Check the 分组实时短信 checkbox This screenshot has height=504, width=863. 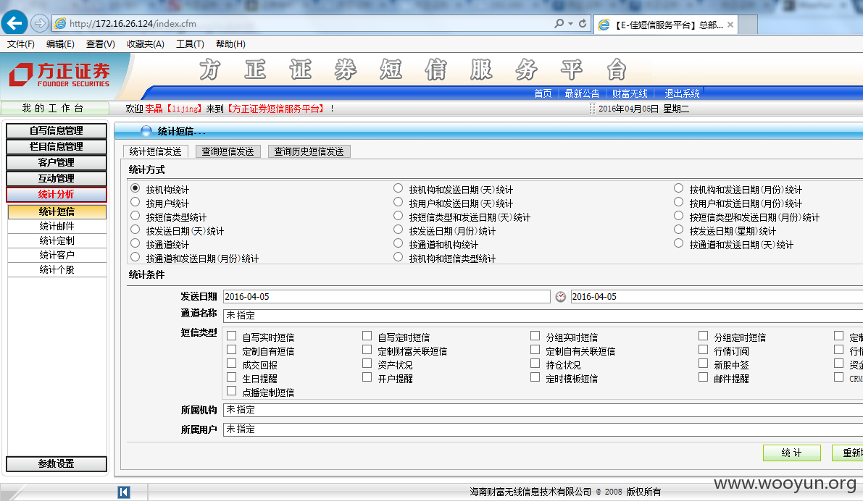pos(535,335)
